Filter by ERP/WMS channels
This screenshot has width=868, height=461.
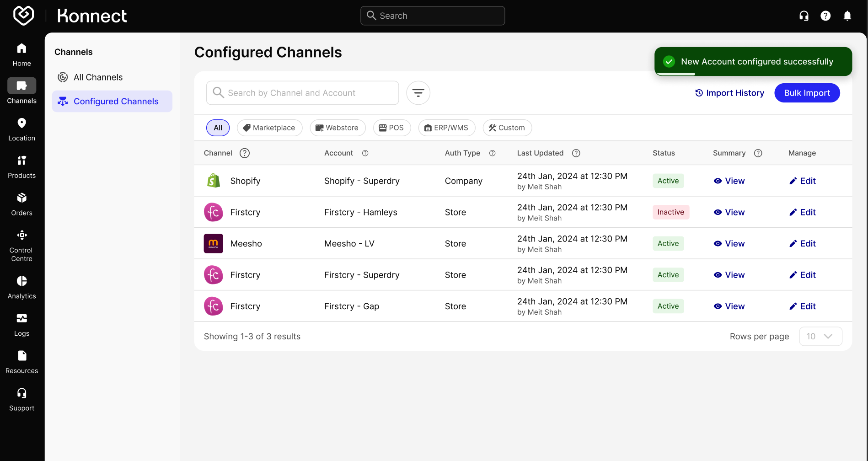click(x=447, y=128)
